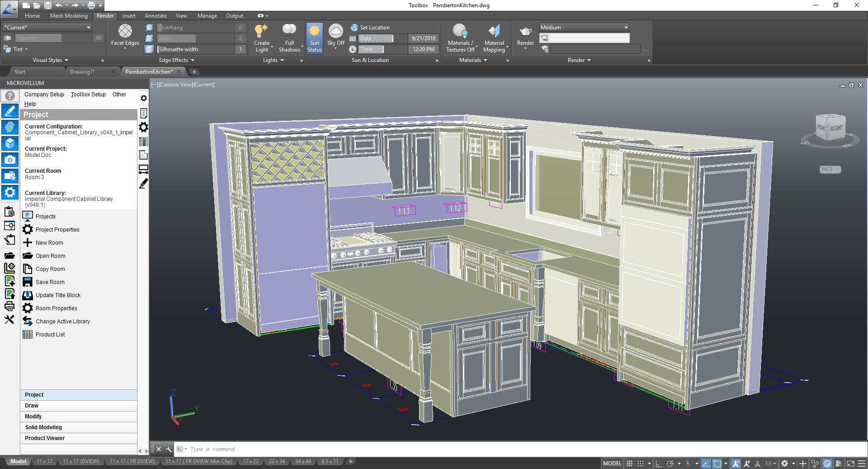Click the Change Active Library icon
Image resolution: width=868 pixels, height=469 pixels.
[28, 322]
